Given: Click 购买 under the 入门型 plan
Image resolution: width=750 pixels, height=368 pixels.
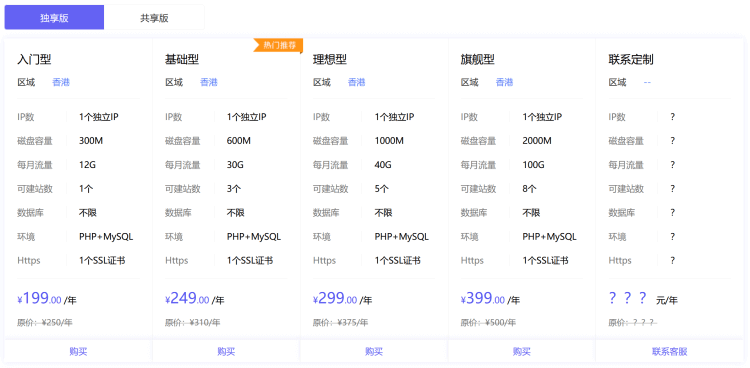Looking at the screenshot, I should [78, 351].
